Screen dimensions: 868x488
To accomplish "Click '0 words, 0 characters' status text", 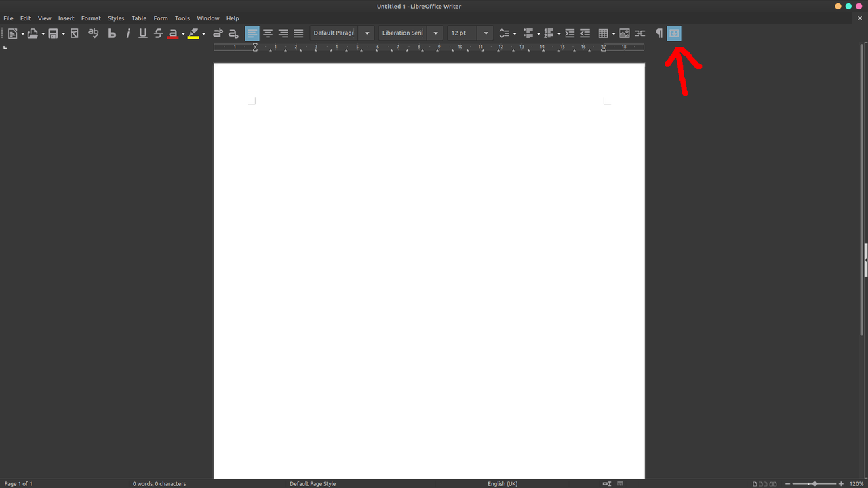I will pyautogui.click(x=159, y=484).
